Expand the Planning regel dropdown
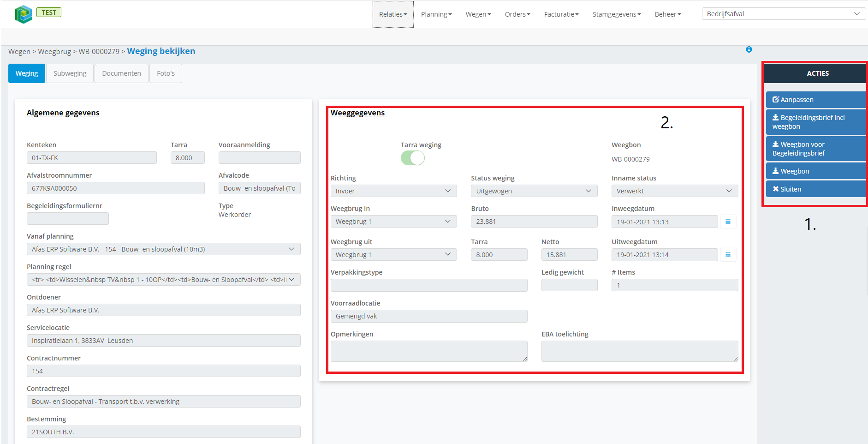The image size is (868, 444). pyautogui.click(x=164, y=280)
